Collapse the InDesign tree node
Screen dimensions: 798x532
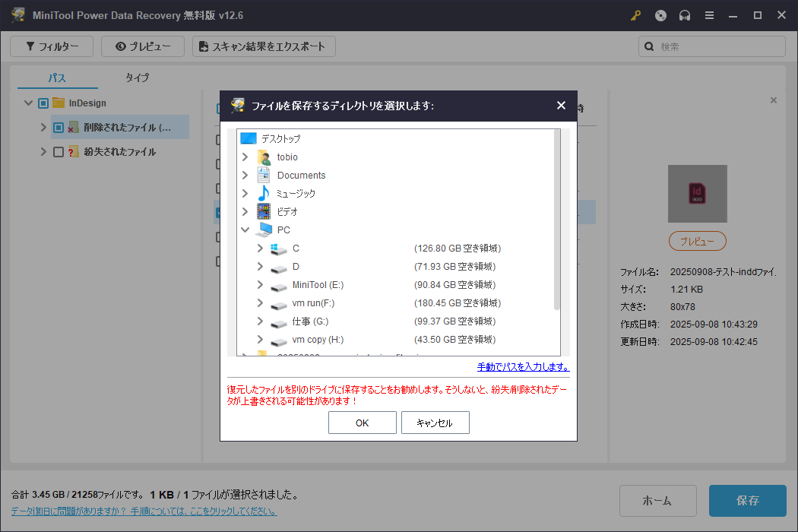[29, 103]
